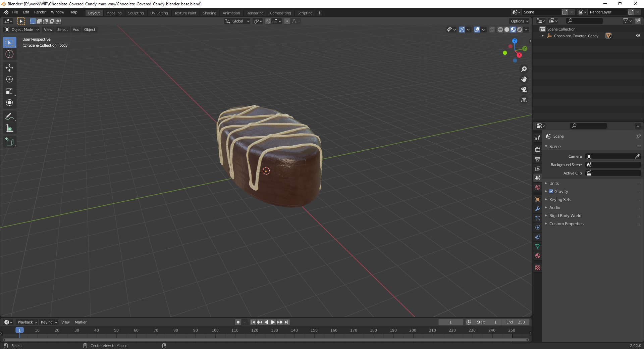
Task: Select the Add Cube tool
Action: [9, 142]
